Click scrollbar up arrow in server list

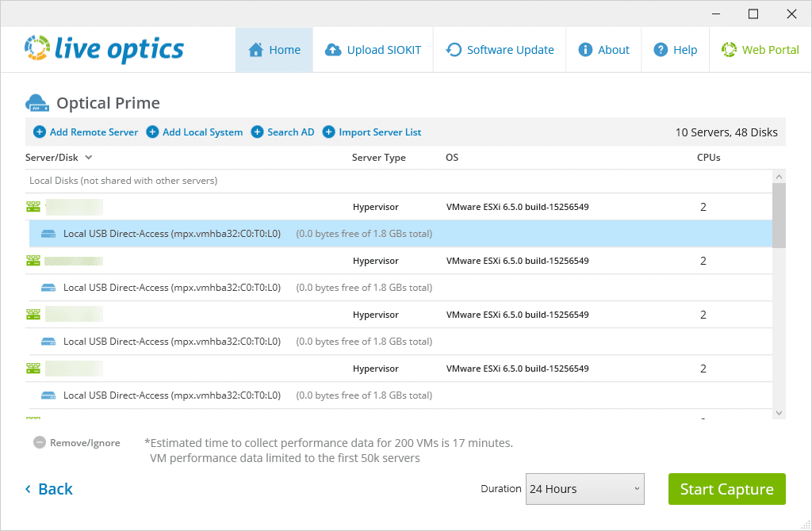779,177
